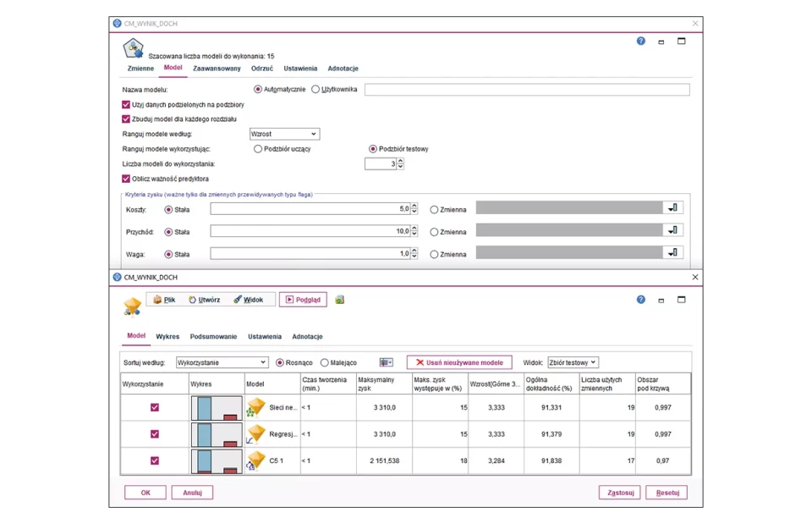This screenshot has height=524, width=812.
Task: Open the 'Zbiór testowy' Widok dropdown
Action: pyautogui.click(x=573, y=362)
